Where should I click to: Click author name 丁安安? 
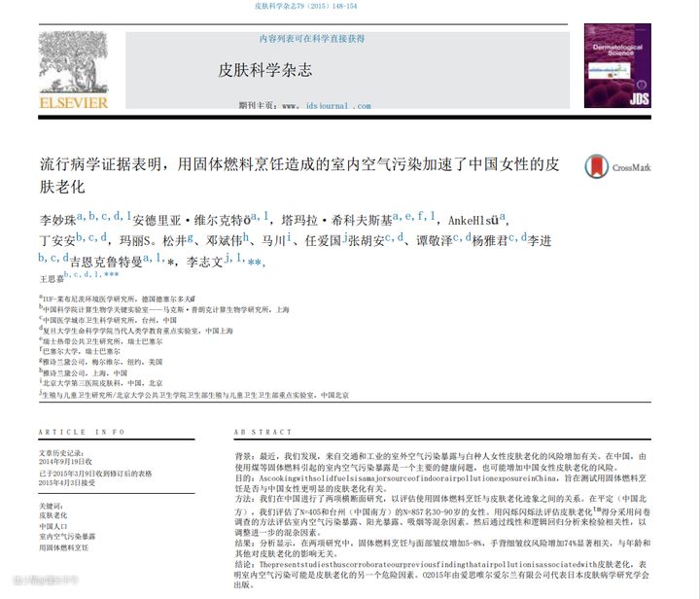[57, 240]
